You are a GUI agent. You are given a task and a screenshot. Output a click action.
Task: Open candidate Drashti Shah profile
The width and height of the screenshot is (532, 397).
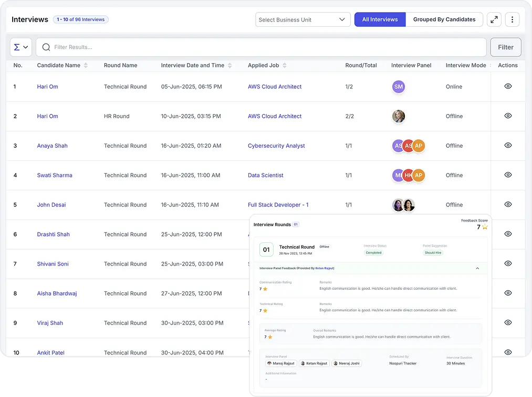(53, 235)
